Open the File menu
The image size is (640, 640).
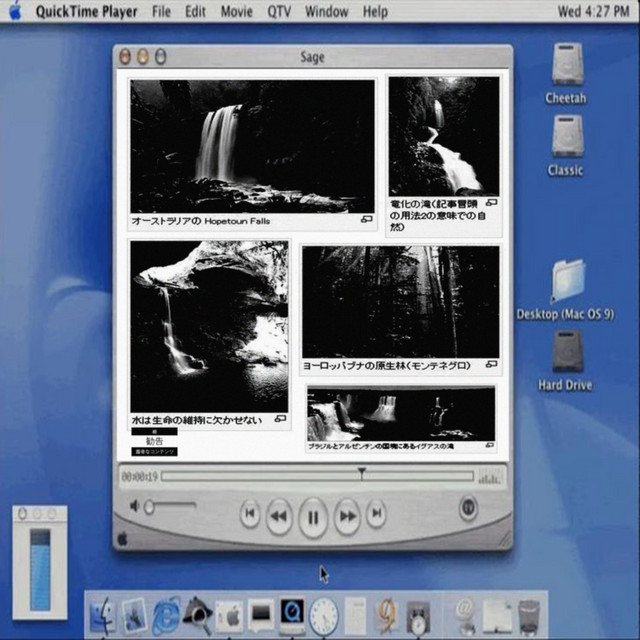161,12
